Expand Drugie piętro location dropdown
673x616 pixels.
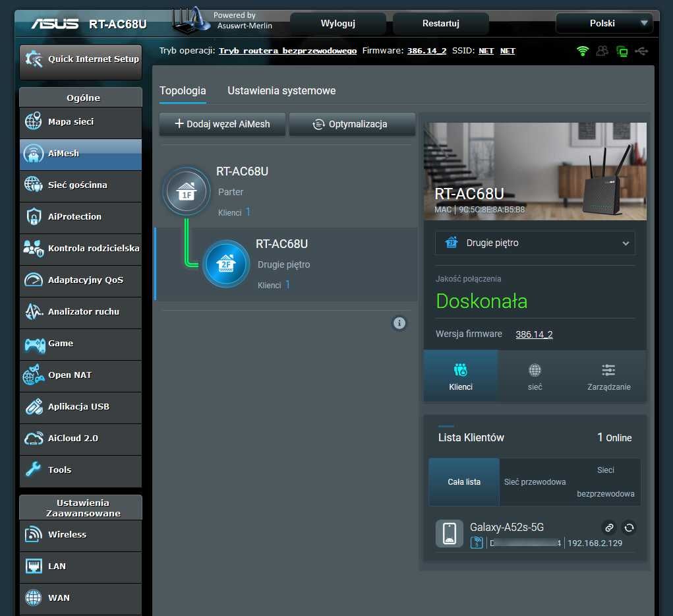pos(535,243)
